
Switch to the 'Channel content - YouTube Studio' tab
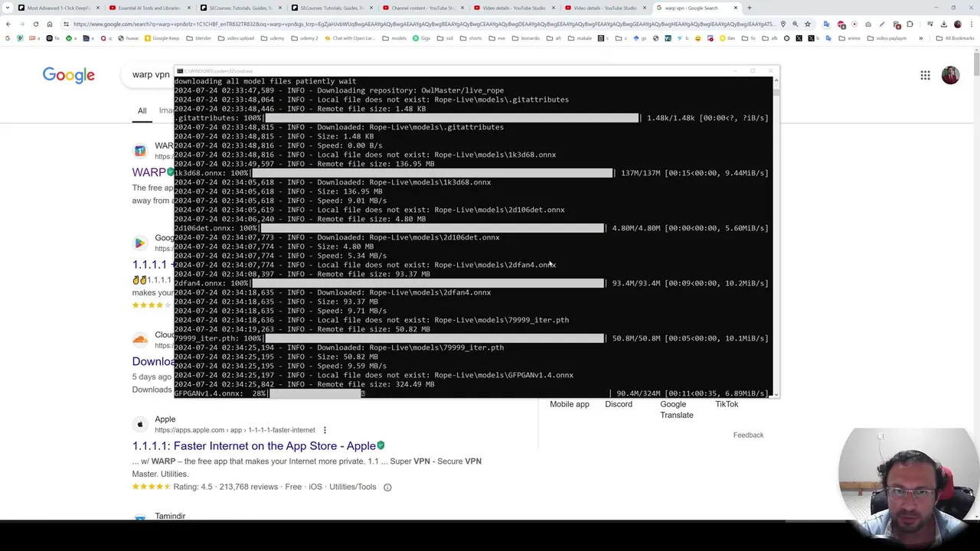pos(423,8)
